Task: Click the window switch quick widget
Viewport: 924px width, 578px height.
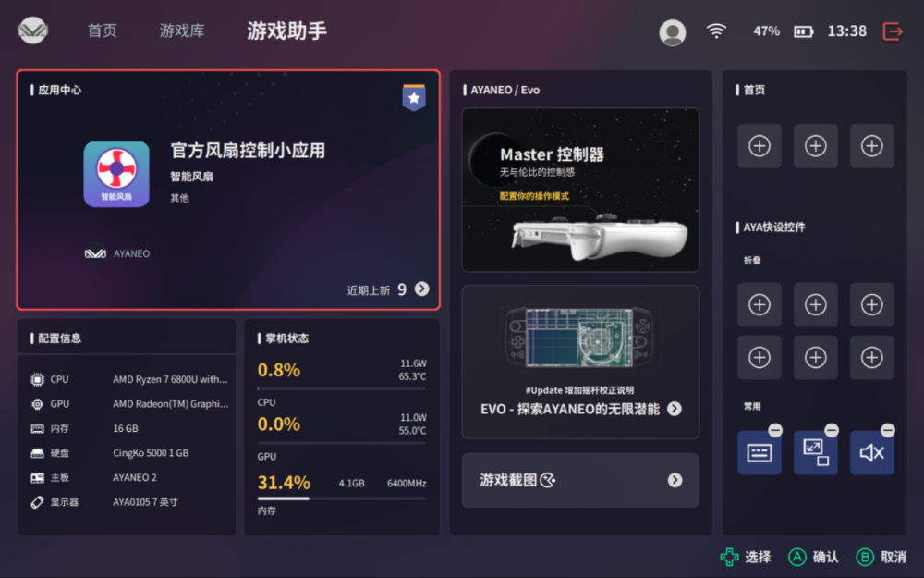Action: click(816, 453)
